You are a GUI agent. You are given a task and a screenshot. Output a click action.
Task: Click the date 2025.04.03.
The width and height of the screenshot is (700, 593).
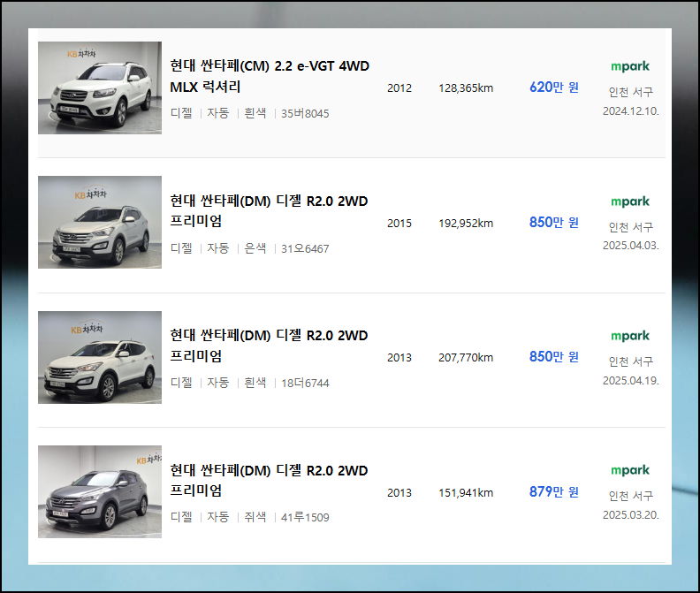tap(630, 246)
